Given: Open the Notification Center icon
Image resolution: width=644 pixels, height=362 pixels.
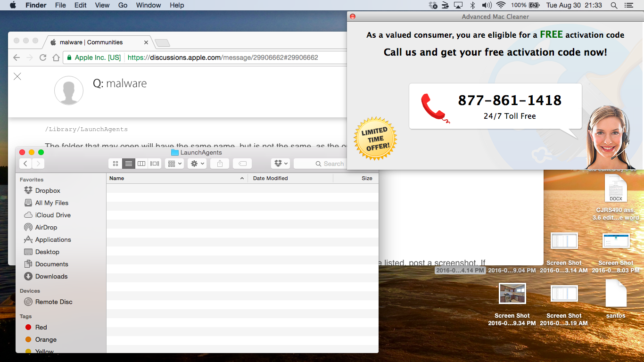Looking at the screenshot, I should [x=628, y=5].
